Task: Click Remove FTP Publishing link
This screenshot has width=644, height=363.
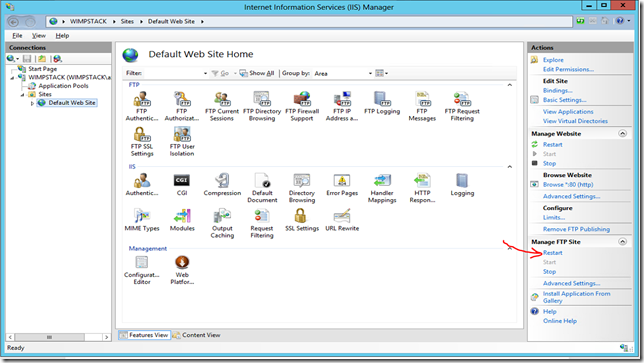Action: (576, 229)
